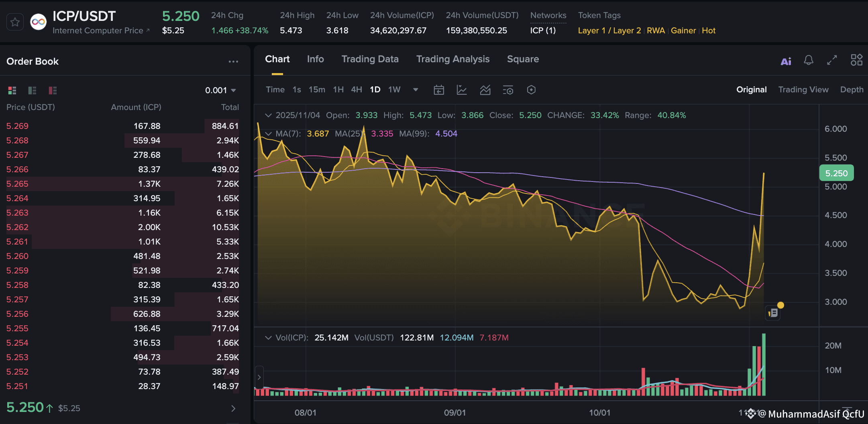
Task: Open the layout grid settings icon
Action: (856, 60)
